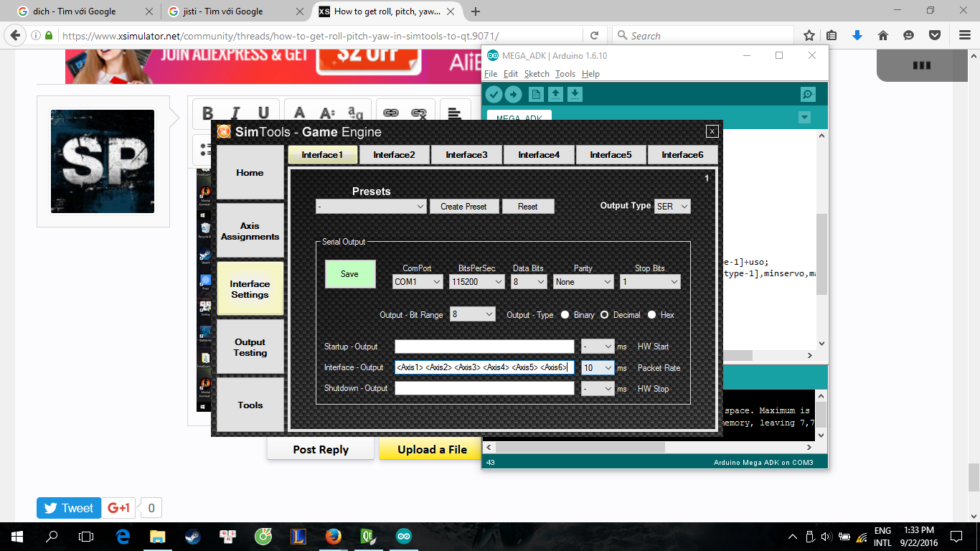Click the green Save button in SimTools
Screen dimensions: 980x551
(x=349, y=274)
